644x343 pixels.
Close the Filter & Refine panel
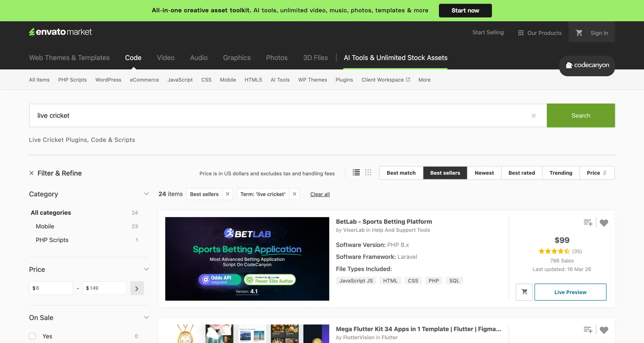click(32, 173)
